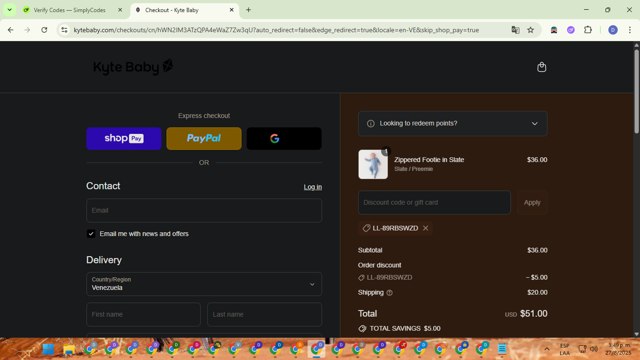
Task: Click the $20.00 shipping cost
Action: pos(537,292)
